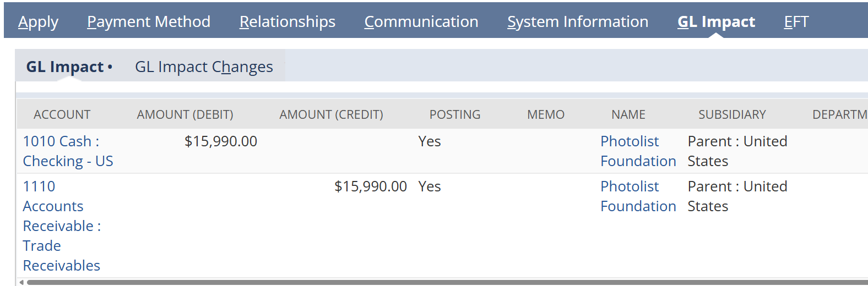
Task: Open the EFT tab
Action: [796, 21]
